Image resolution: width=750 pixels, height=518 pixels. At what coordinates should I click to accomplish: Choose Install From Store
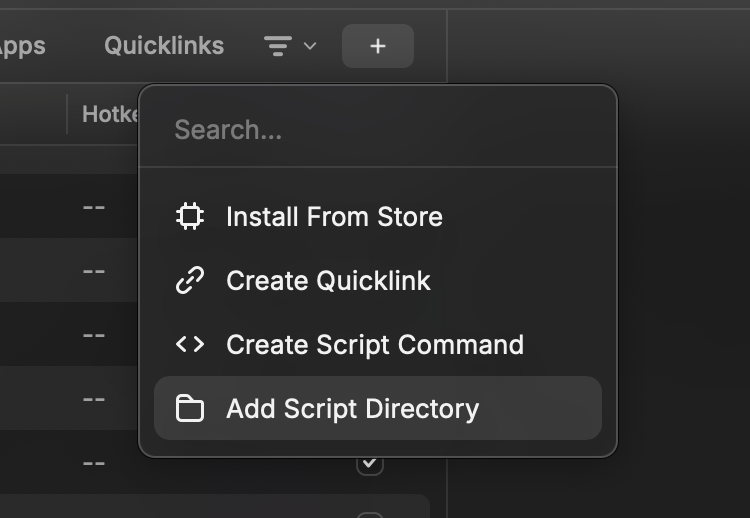[x=378, y=217]
